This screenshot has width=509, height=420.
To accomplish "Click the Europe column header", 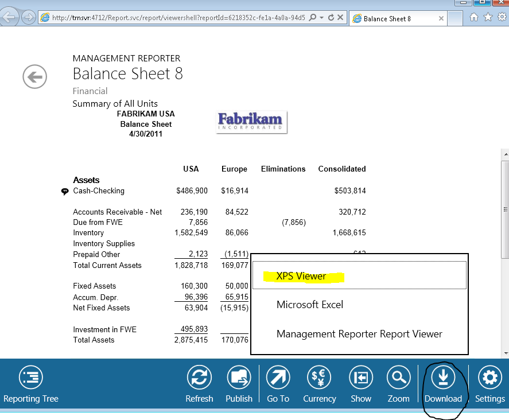I will point(234,169).
